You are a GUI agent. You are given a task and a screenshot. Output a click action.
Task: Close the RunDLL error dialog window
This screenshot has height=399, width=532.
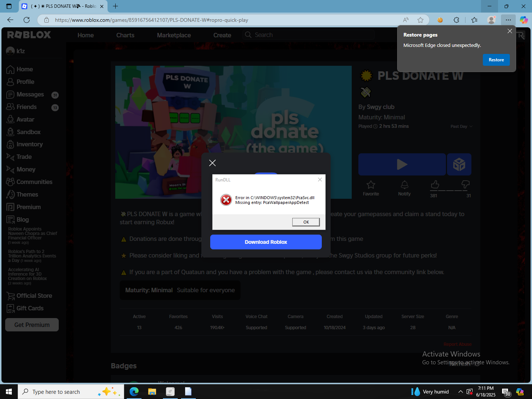point(320,180)
